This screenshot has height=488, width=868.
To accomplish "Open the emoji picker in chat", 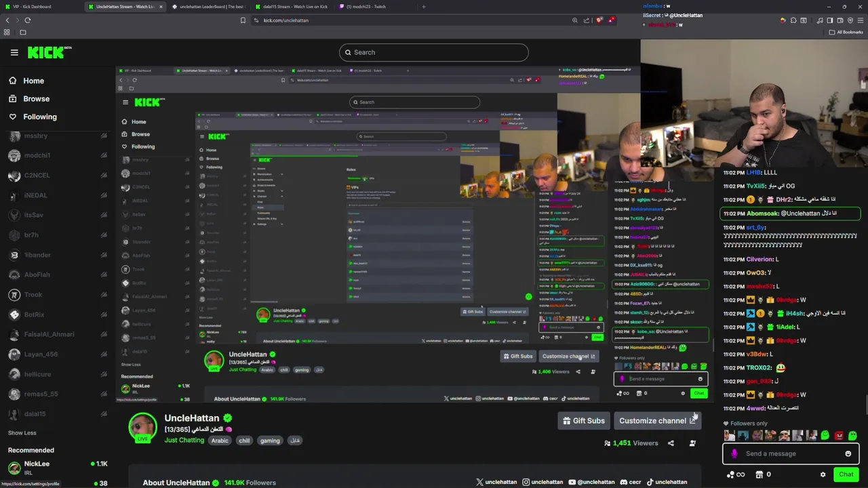I will click(848, 454).
